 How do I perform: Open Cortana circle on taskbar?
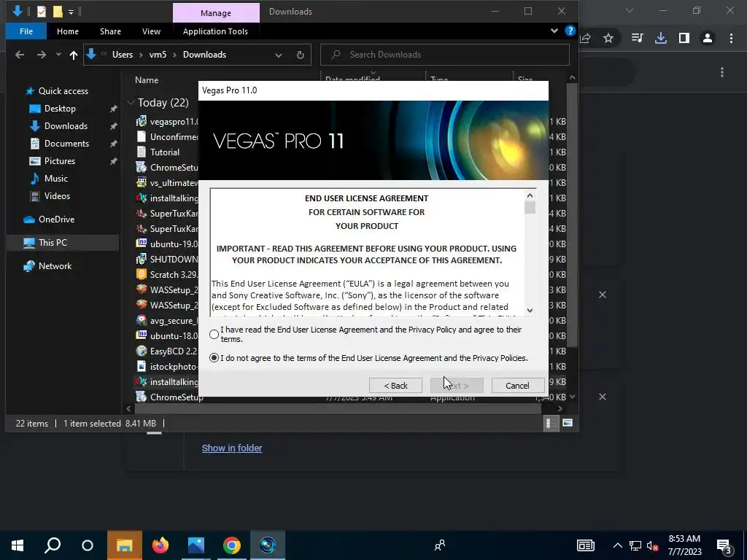tap(88, 545)
